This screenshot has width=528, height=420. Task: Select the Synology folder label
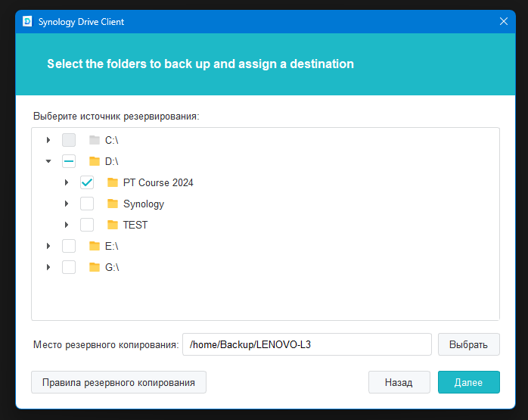point(144,204)
